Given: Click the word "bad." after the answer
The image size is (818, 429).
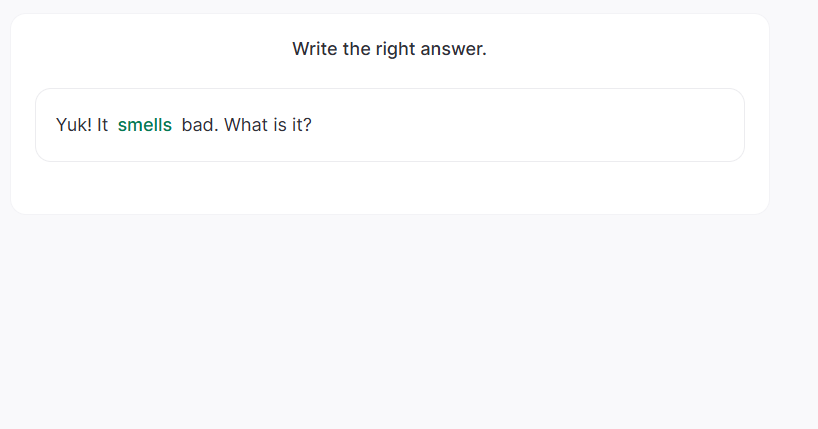Looking at the screenshot, I should click(200, 125).
